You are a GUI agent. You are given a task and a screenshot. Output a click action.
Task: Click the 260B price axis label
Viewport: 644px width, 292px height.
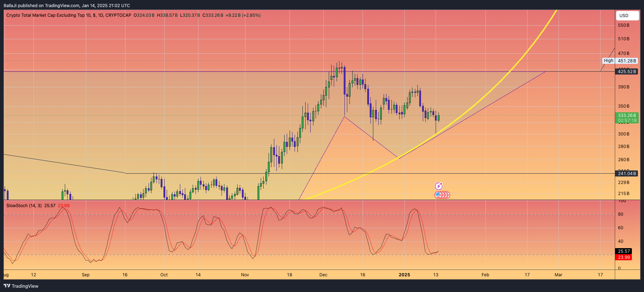pos(624,160)
